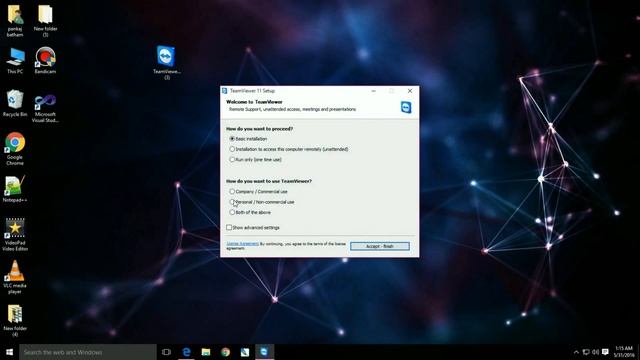
Task: Click Search the web and Windows box
Action: [87, 352]
